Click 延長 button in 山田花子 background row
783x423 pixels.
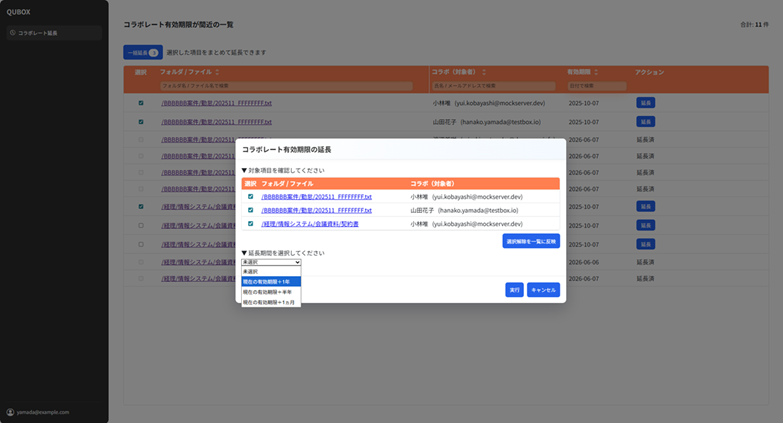pos(646,122)
